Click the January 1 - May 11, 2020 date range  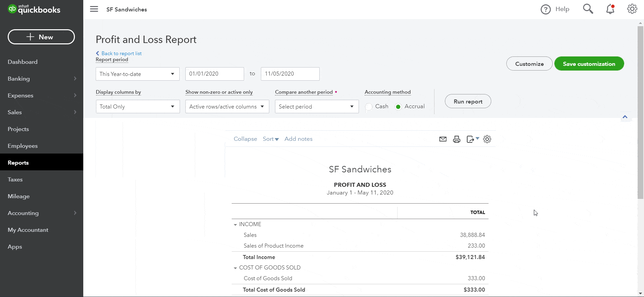(x=360, y=193)
